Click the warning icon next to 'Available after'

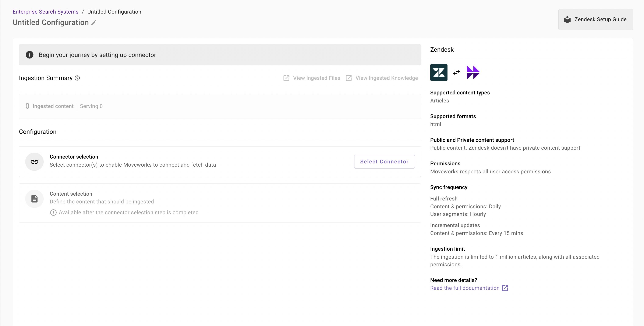click(x=53, y=212)
